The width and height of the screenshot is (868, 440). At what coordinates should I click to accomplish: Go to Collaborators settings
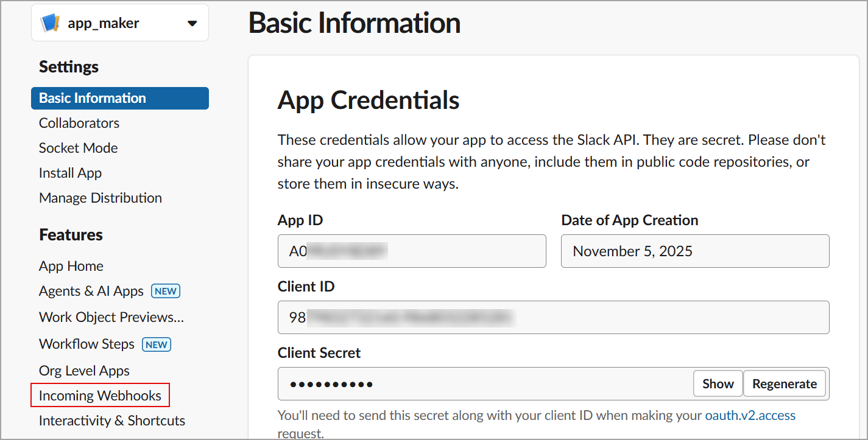click(79, 123)
